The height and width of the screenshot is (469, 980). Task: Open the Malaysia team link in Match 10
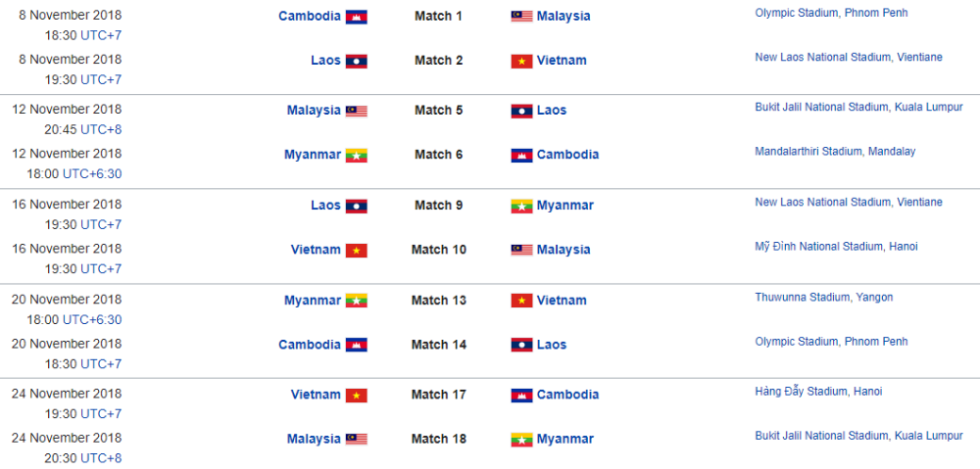click(x=563, y=250)
